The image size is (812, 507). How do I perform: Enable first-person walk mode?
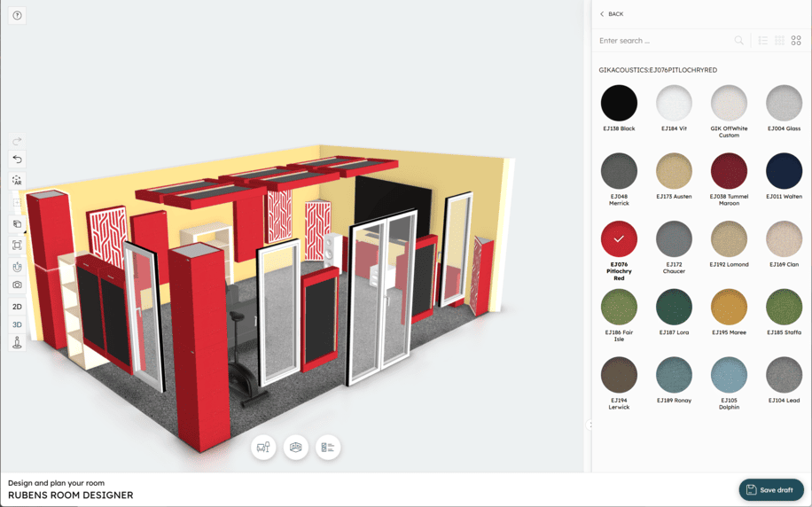[x=17, y=344]
